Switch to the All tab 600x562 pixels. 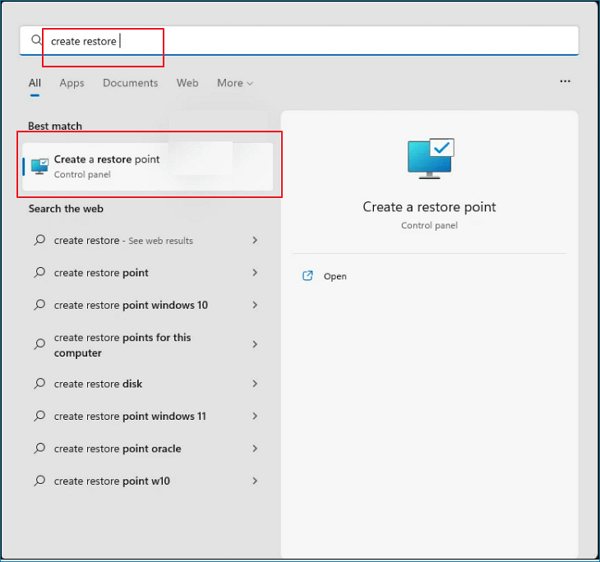click(35, 83)
